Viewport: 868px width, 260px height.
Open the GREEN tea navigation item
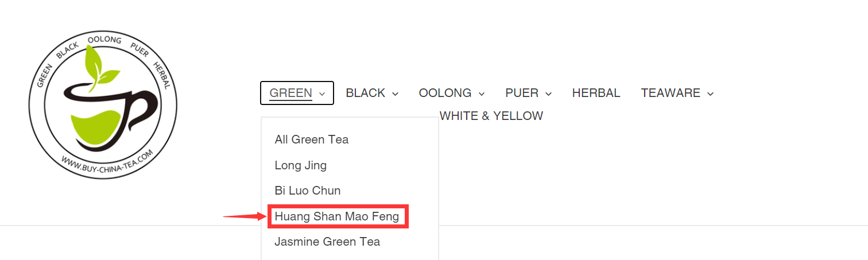(297, 93)
